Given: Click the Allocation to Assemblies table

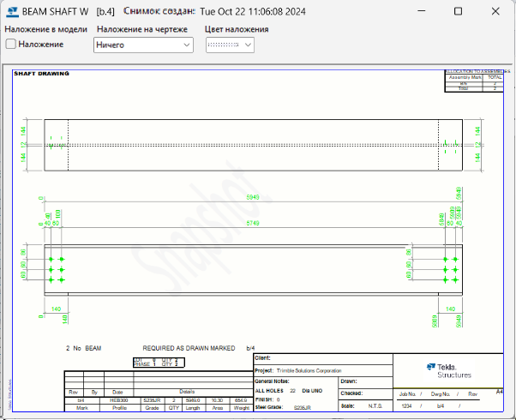Looking at the screenshot, I should click(x=472, y=81).
